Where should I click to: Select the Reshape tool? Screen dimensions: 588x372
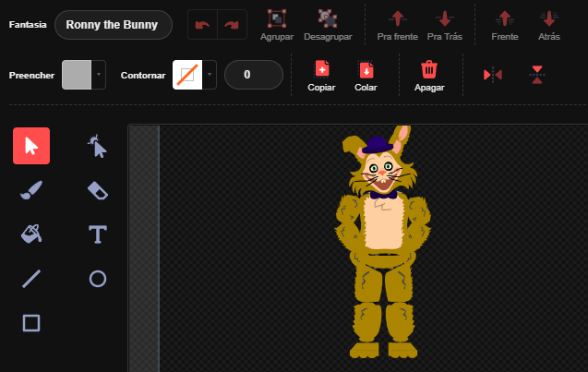click(98, 146)
